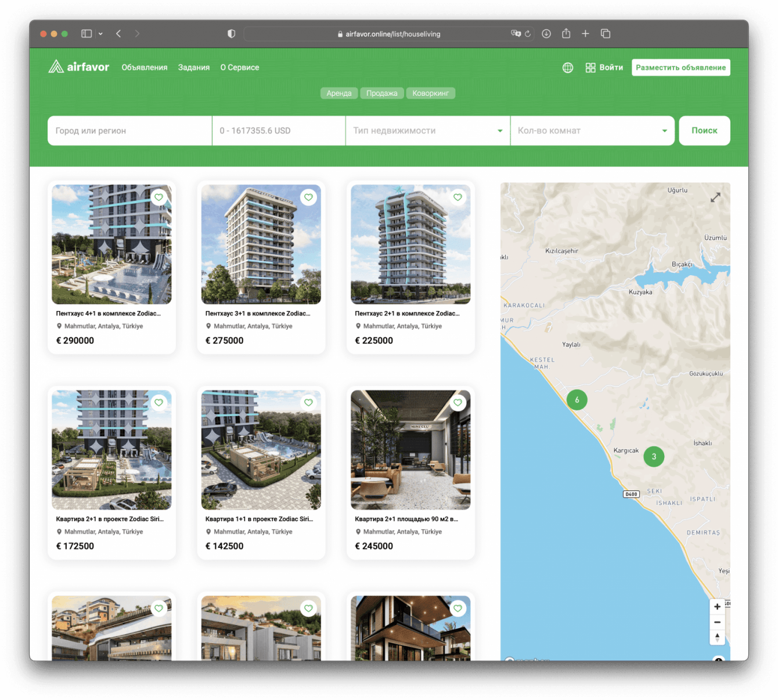Open the Safari sidebar menu chevron

(100, 34)
